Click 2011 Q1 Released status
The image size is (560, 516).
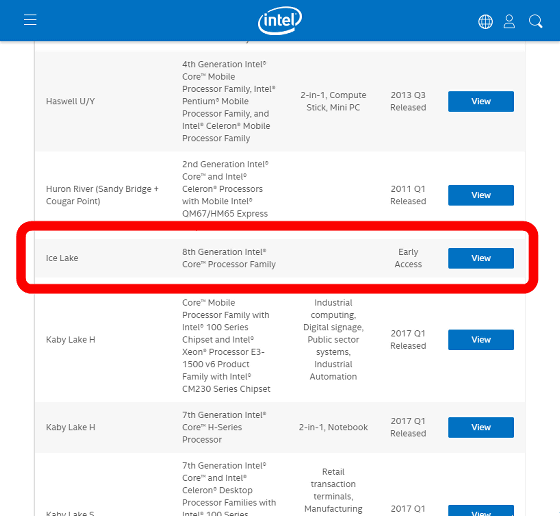[x=408, y=195]
